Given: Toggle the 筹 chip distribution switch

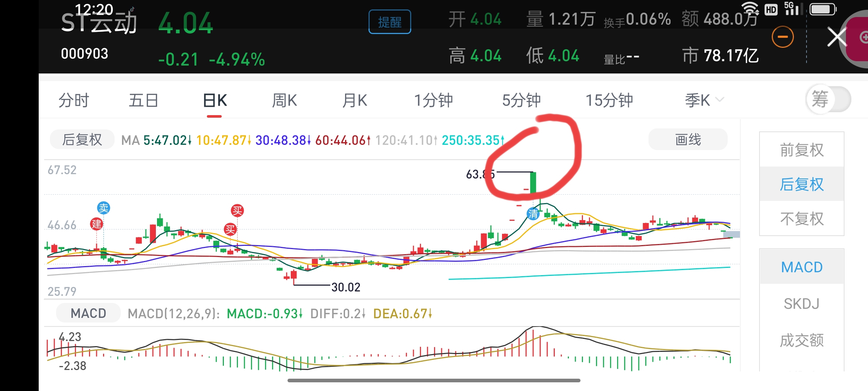Looking at the screenshot, I should coord(828,99).
